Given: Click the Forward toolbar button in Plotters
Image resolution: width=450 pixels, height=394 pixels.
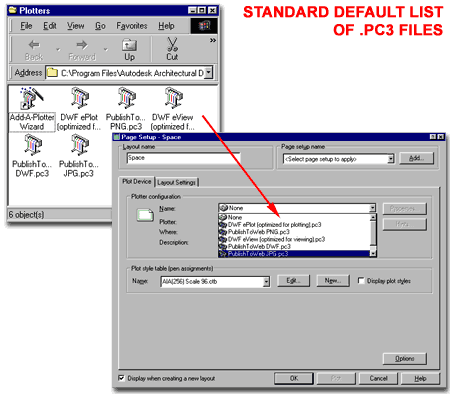Looking at the screenshot, I should tap(82, 50).
